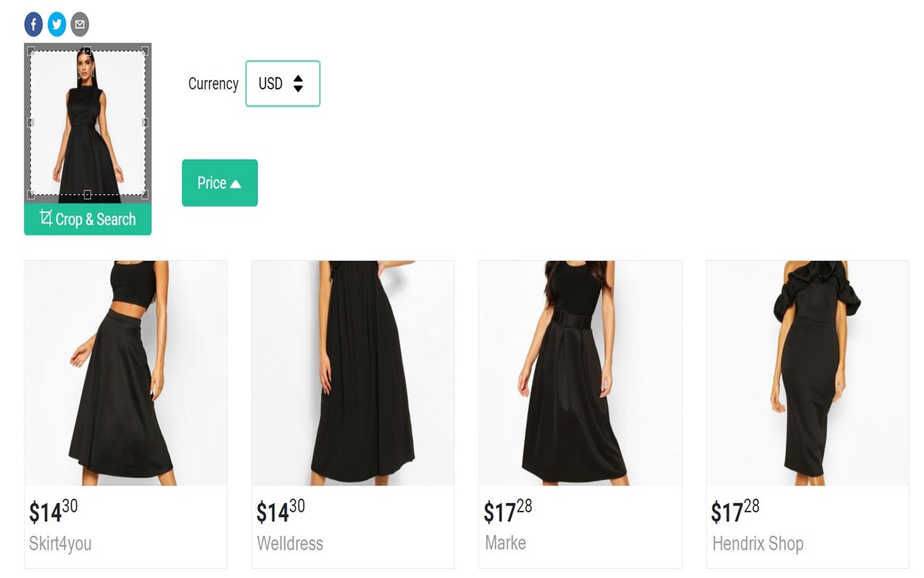Click the left-middle crop handle
The height and width of the screenshot is (578, 924).
pyautogui.click(x=31, y=123)
